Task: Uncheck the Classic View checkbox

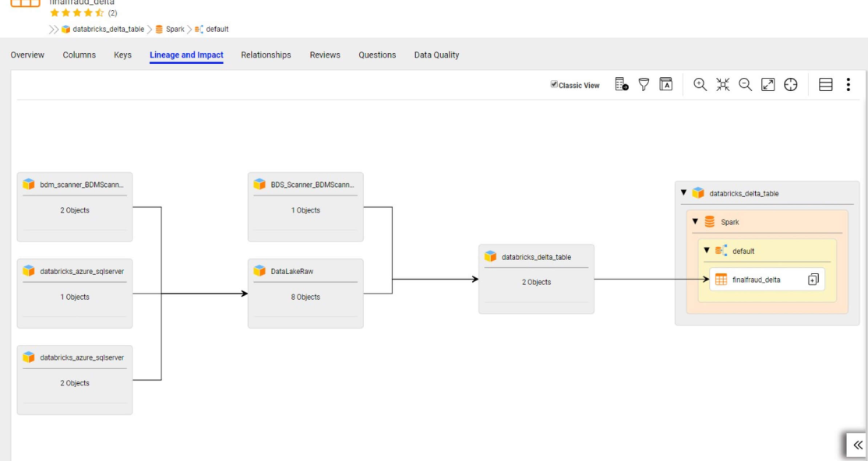Action: click(554, 84)
